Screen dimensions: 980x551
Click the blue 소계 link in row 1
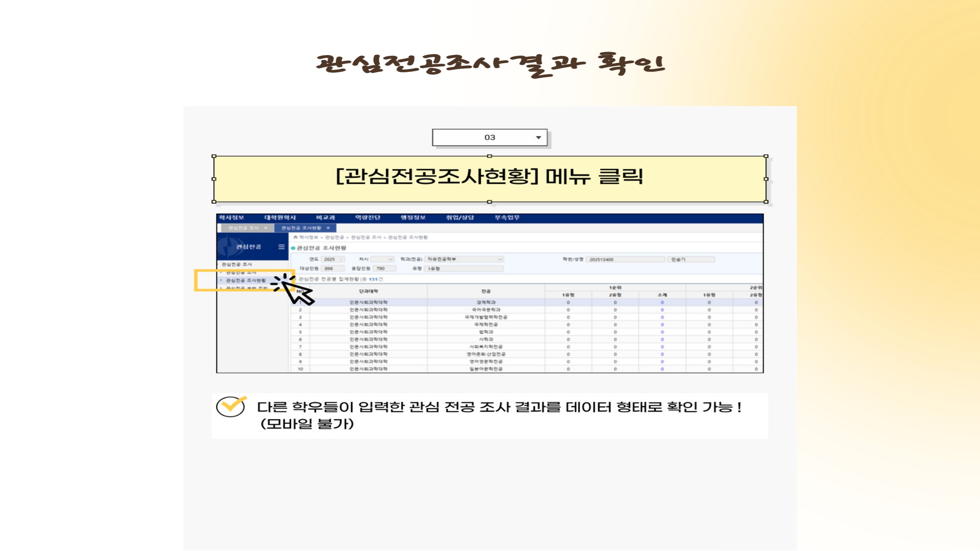click(662, 302)
